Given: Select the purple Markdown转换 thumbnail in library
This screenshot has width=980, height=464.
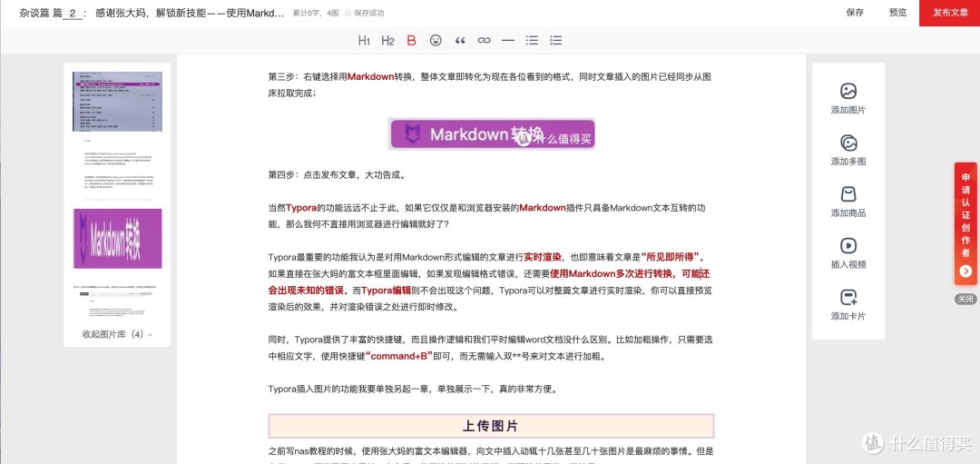Looking at the screenshot, I should (117, 238).
